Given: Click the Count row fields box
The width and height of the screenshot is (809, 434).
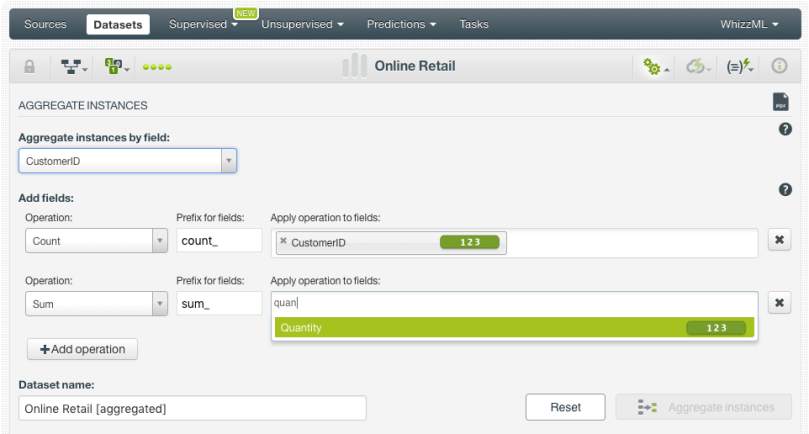Looking at the screenshot, I should pyautogui.click(x=514, y=243).
